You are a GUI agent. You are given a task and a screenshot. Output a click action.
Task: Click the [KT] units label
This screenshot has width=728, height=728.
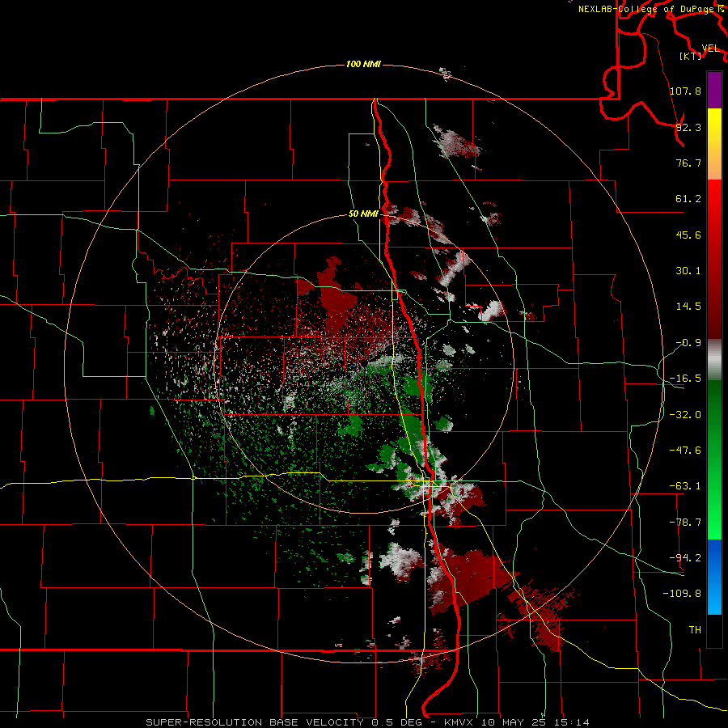[x=691, y=56]
